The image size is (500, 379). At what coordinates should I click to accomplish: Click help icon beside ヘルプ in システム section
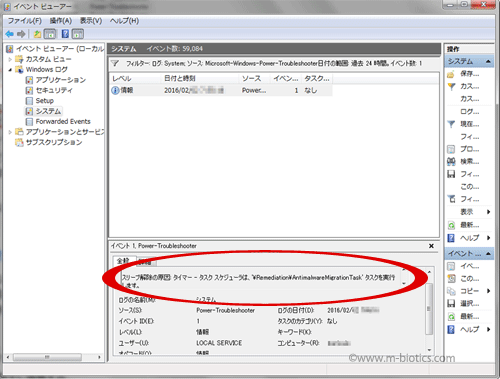[451, 238]
